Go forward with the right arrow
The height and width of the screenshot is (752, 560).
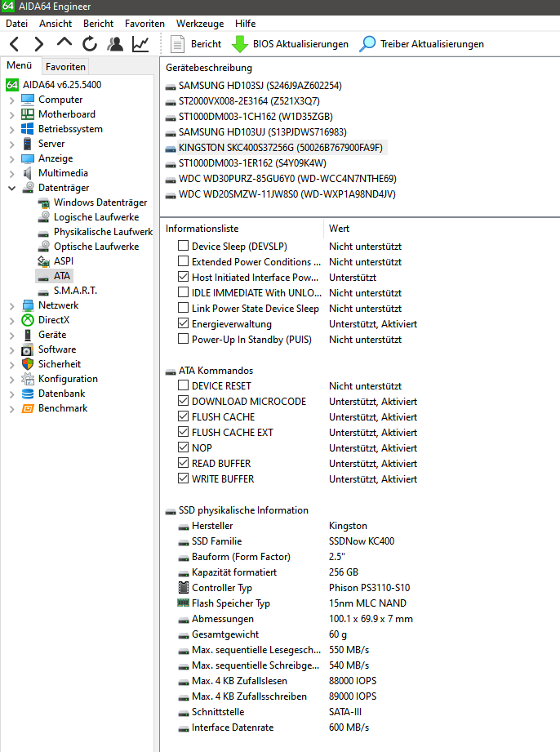pyautogui.click(x=39, y=44)
